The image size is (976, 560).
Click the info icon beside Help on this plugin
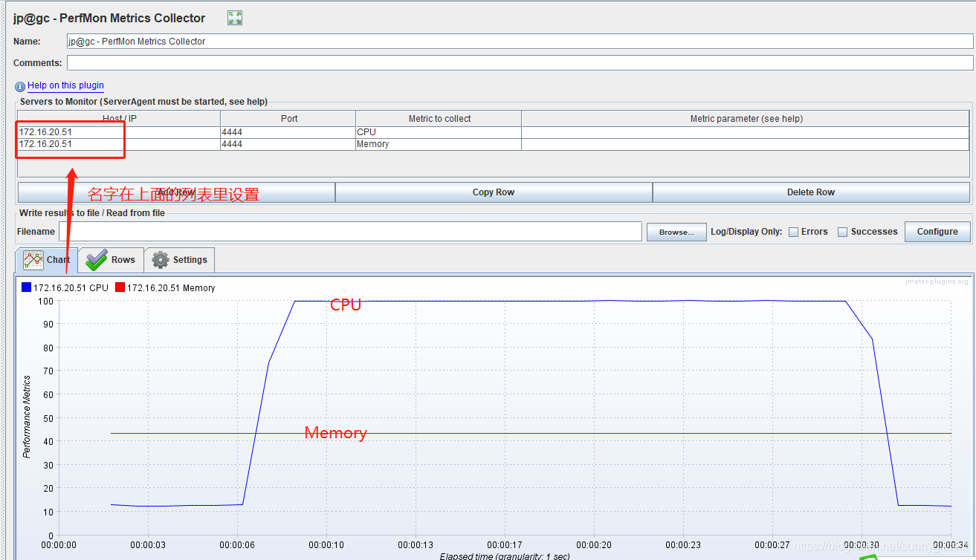click(19, 86)
